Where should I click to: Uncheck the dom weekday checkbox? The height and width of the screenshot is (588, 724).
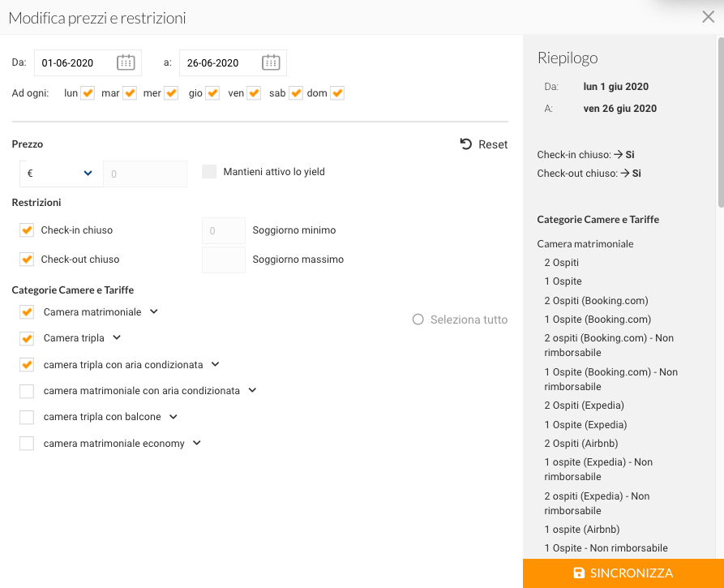tap(337, 92)
